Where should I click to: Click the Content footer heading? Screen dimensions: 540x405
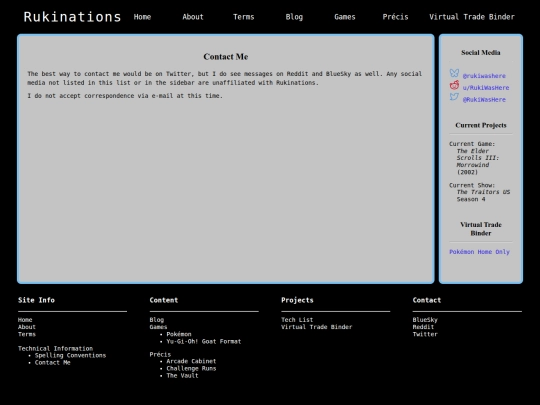(164, 300)
